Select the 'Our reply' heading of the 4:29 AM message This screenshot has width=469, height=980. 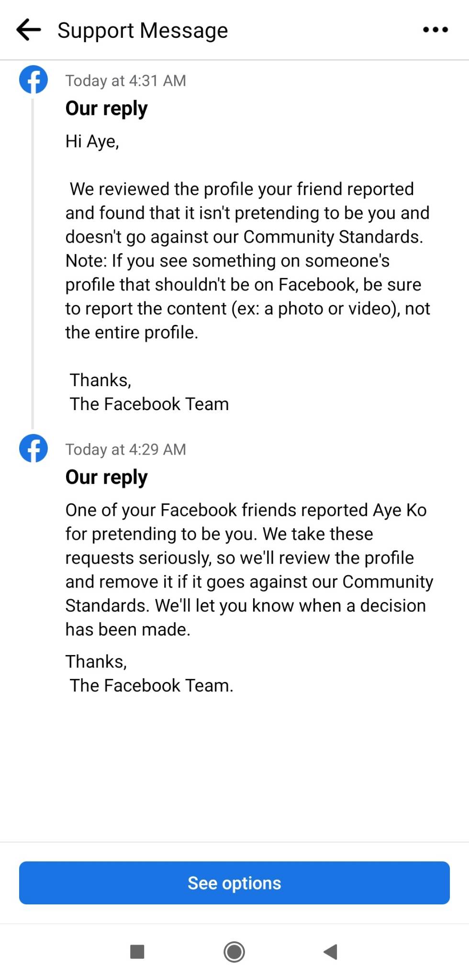pyautogui.click(x=106, y=477)
